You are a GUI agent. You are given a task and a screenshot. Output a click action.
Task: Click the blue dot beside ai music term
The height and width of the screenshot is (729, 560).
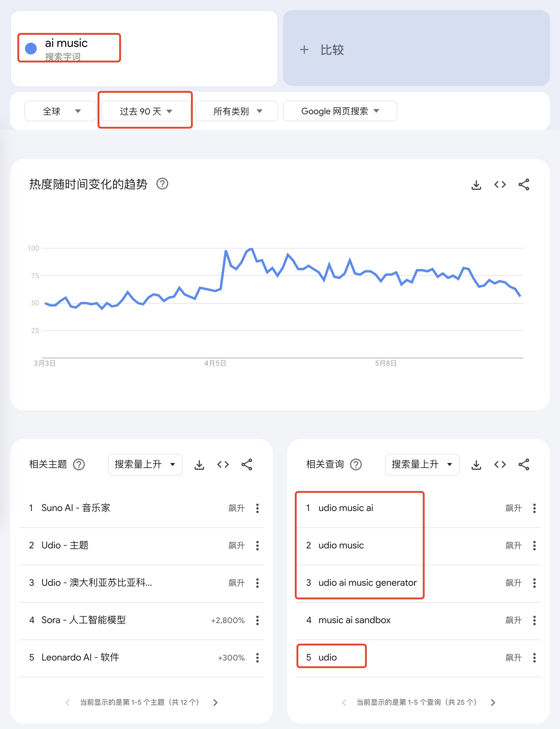point(31,48)
